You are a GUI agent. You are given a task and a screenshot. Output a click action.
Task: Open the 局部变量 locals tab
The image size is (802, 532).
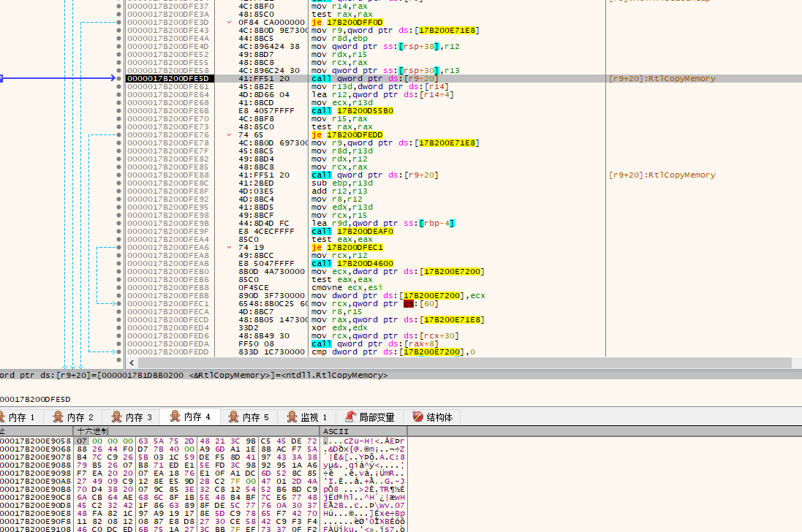pos(369,417)
